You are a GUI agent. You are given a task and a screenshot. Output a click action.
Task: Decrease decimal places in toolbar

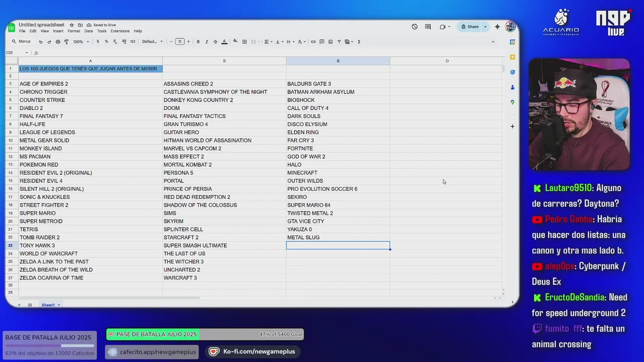[x=115, y=42]
